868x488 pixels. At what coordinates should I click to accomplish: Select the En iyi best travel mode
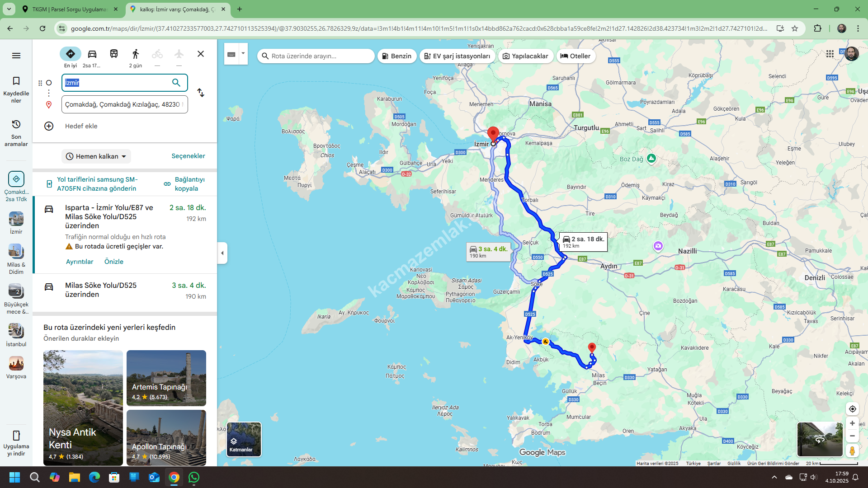[x=71, y=54]
